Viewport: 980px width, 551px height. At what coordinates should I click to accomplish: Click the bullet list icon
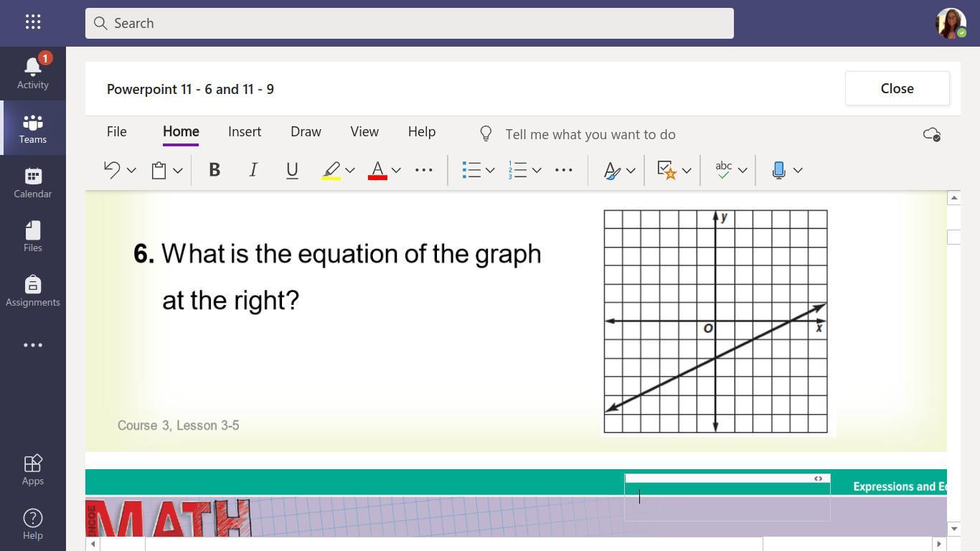click(x=471, y=170)
